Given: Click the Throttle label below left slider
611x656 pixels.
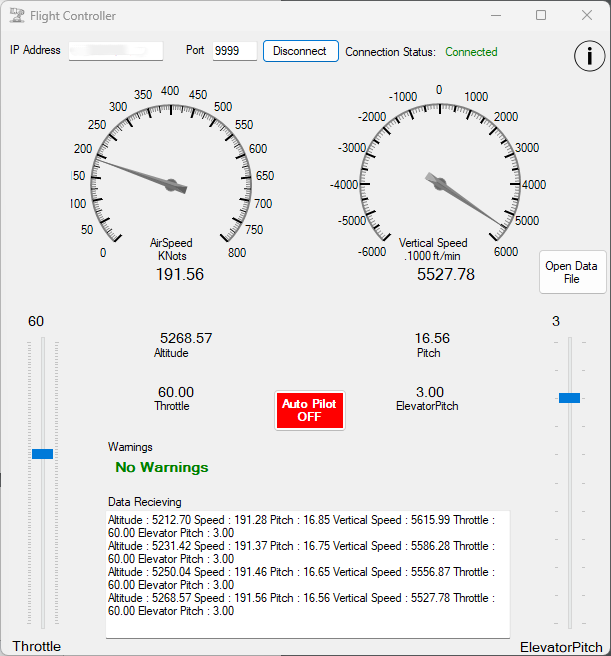Looking at the screenshot, I should (36, 646).
